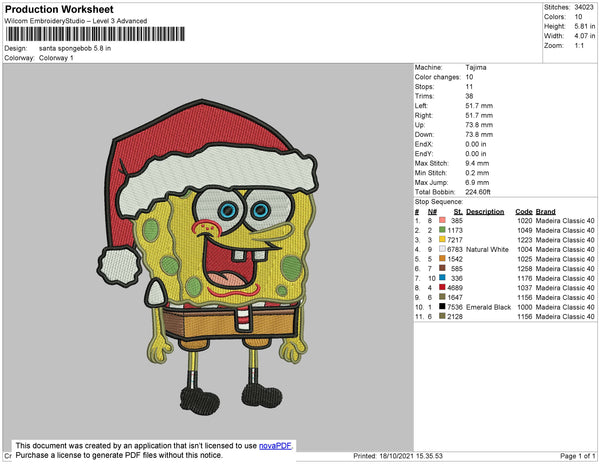Click the stitches count '34023'

pos(584,7)
